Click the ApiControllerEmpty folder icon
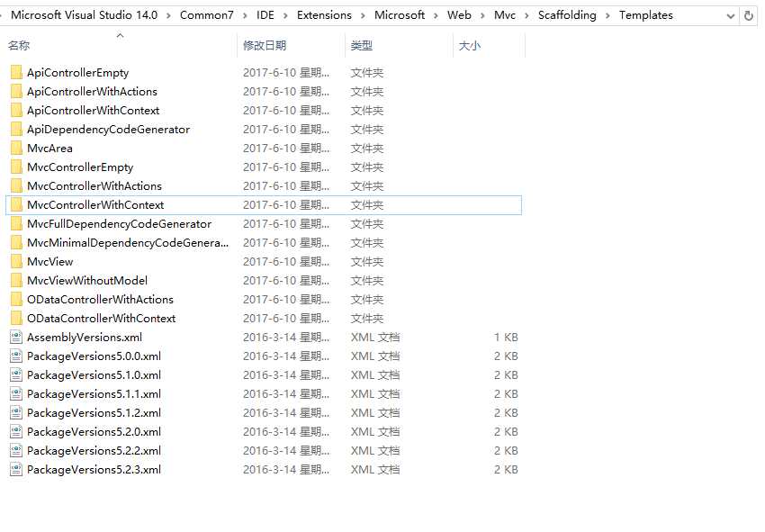 pyautogui.click(x=16, y=73)
